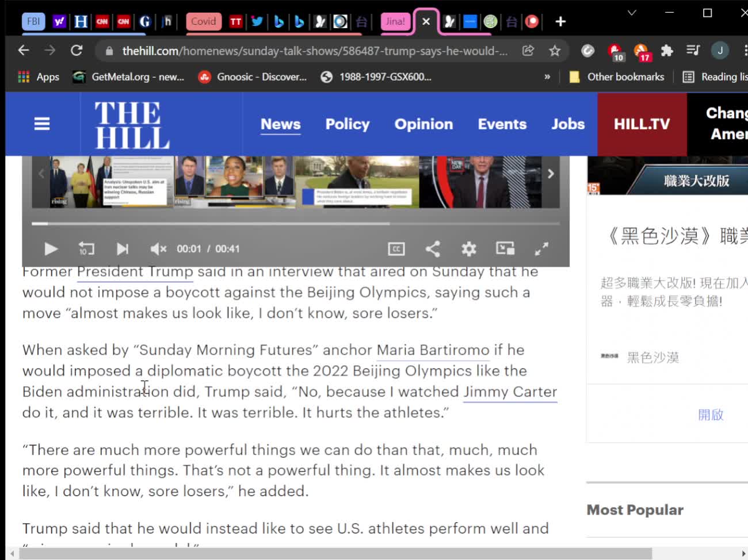Image resolution: width=748 pixels, height=560 pixels.
Task: Go to The Hill homepage via logo
Action: pos(132,125)
